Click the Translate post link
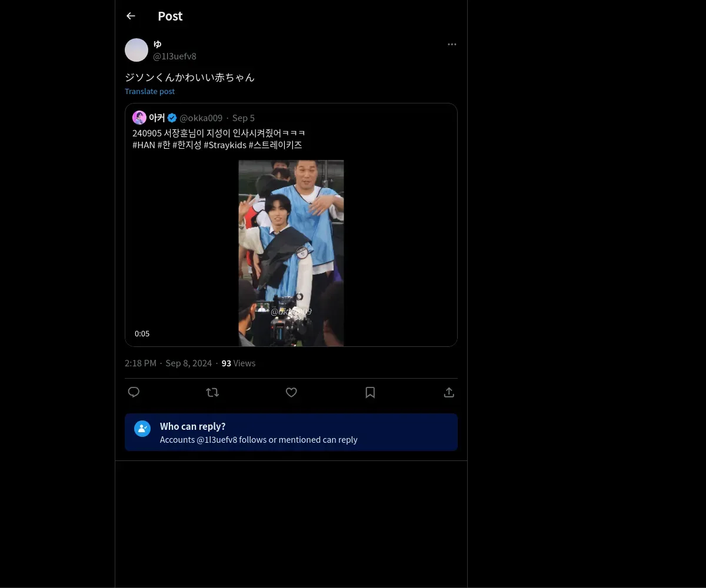Image resolution: width=706 pixels, height=588 pixels. (x=149, y=91)
